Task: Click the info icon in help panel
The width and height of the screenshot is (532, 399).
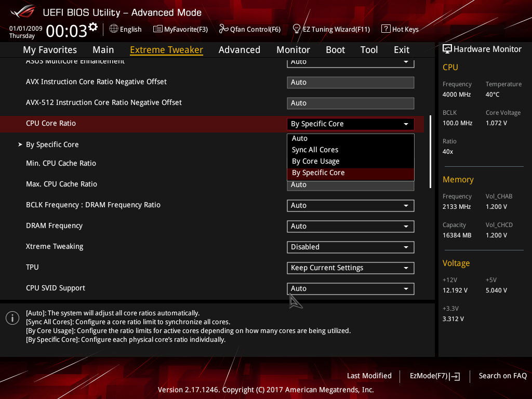Action: 12,318
